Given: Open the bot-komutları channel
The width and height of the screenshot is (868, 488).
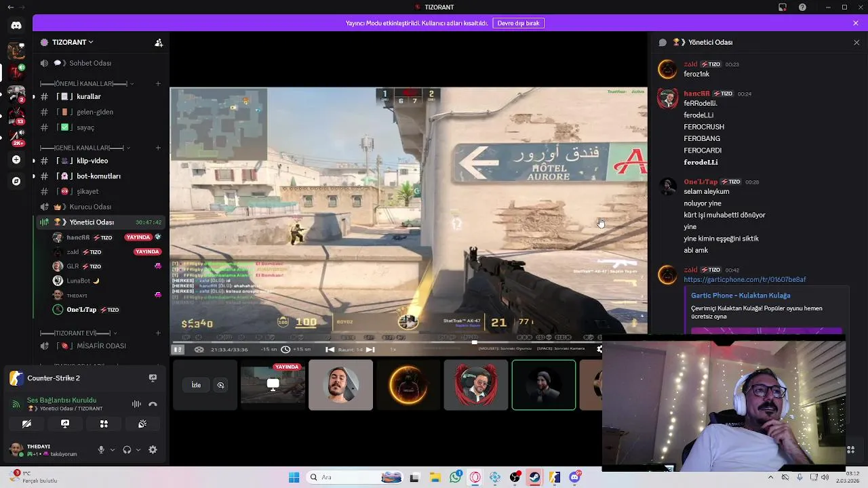Looking at the screenshot, I should point(99,176).
